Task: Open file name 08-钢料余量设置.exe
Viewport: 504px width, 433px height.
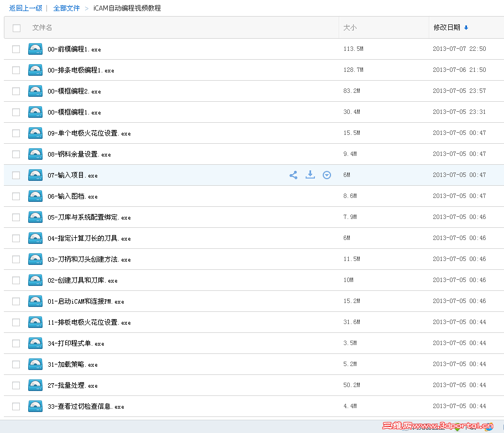Action: coord(79,154)
